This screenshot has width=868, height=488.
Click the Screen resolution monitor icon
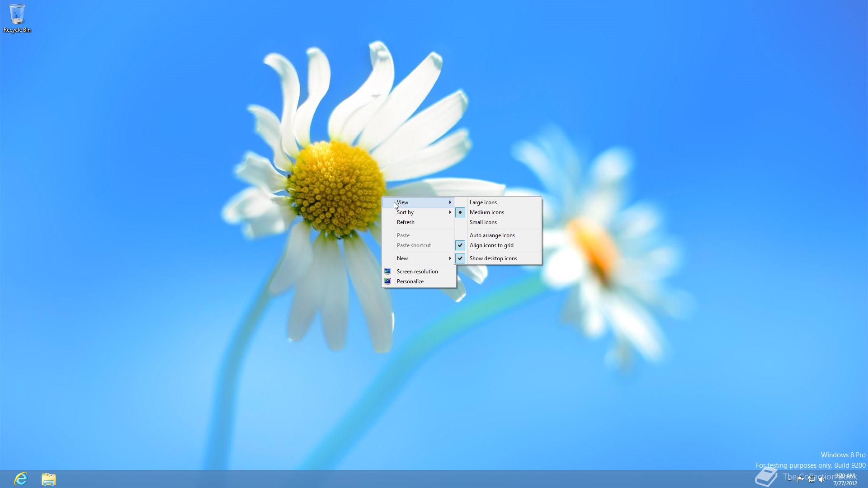pyautogui.click(x=387, y=272)
